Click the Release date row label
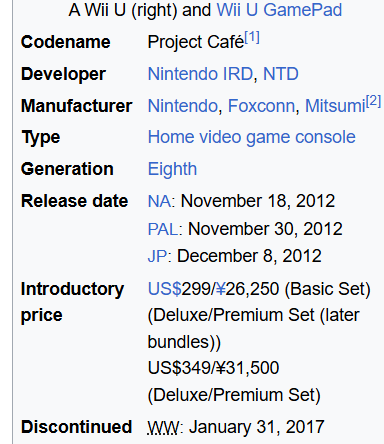Image resolution: width=384 pixels, height=444 pixels. pos(75,201)
